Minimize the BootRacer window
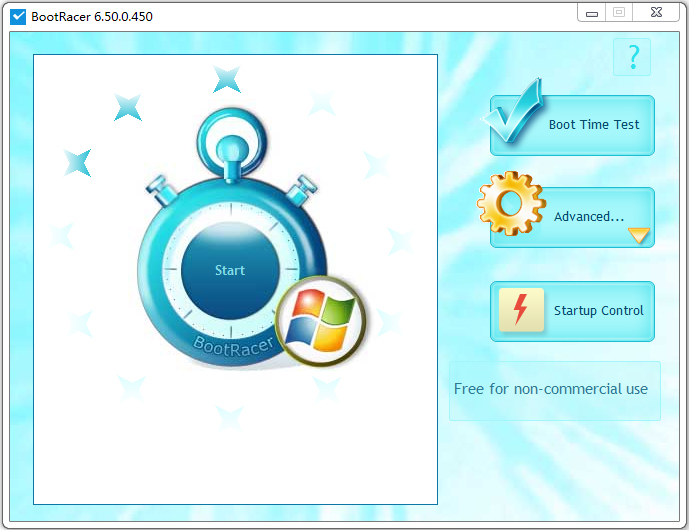Viewport: 689px width, 530px height. pos(592,13)
